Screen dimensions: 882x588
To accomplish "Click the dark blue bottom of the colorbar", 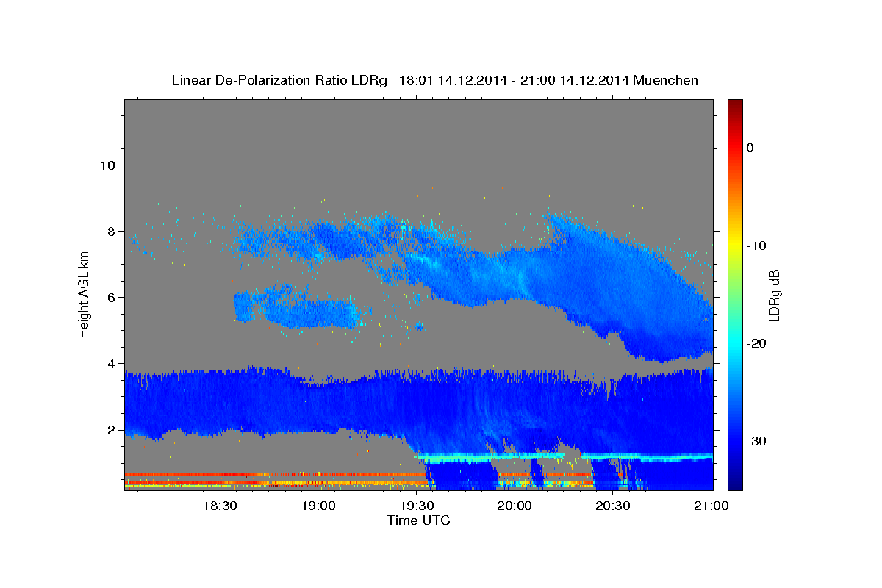I will click(735, 482).
